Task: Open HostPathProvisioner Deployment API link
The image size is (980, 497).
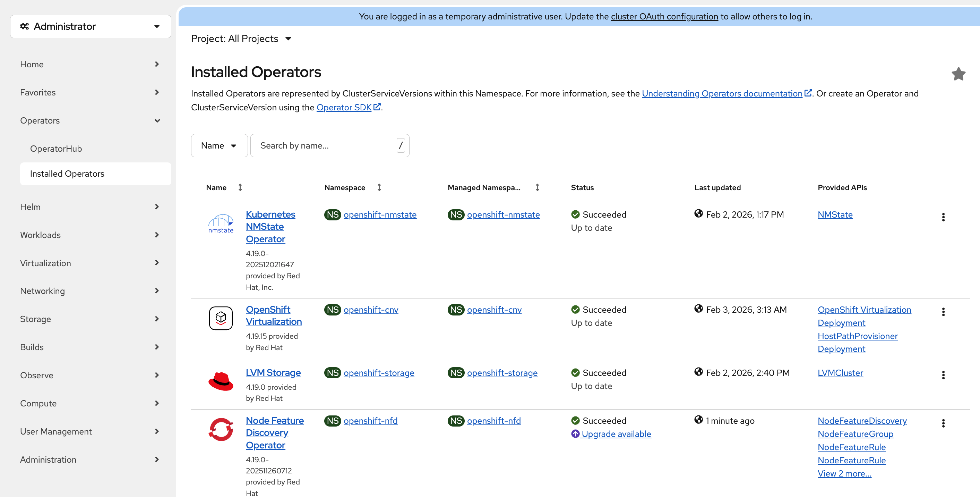Action: [x=858, y=342]
